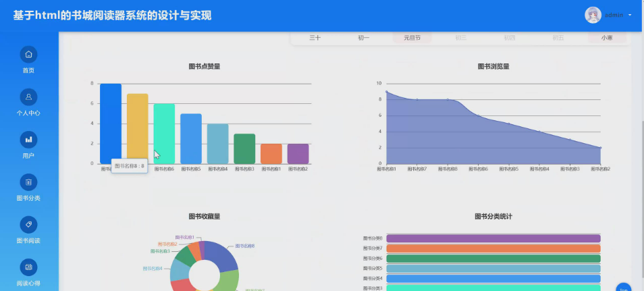Click the orange 图书分类7 horizontal bar

(493, 248)
